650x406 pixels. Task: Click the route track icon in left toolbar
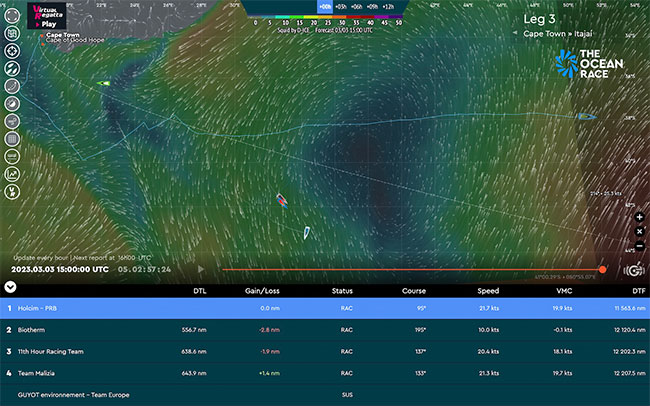12,86
